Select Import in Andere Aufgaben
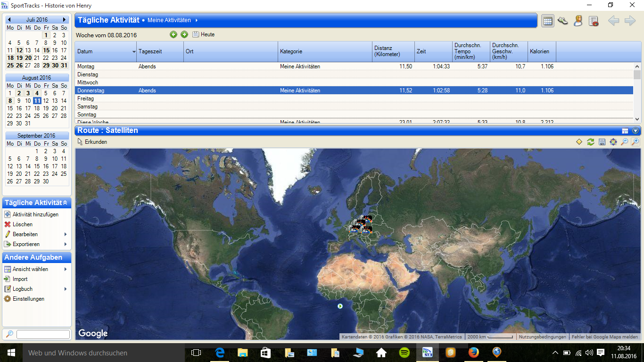This screenshot has width=644, height=362. point(20,279)
